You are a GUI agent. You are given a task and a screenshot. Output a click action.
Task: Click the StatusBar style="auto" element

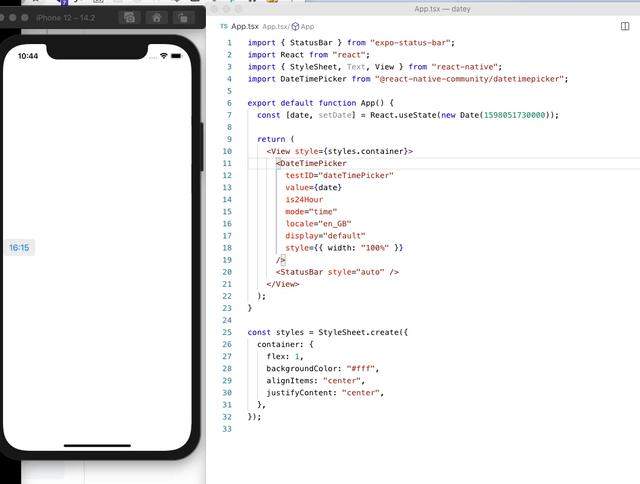[x=337, y=272]
